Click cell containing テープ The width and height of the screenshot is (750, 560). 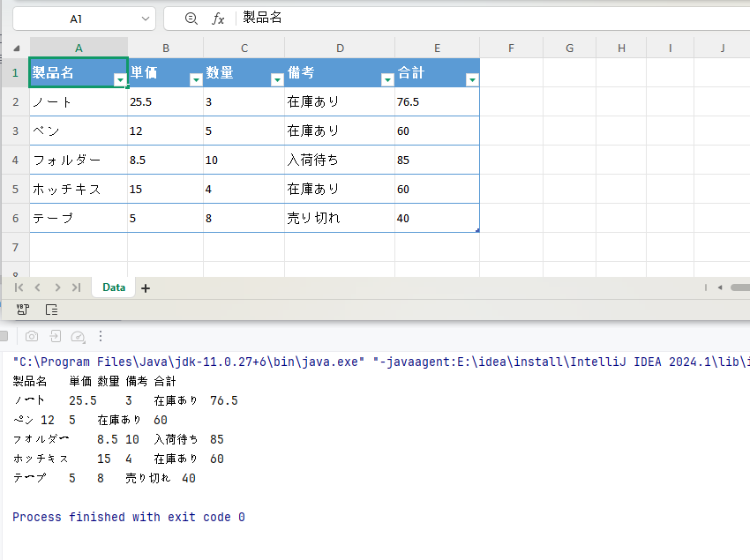click(79, 218)
